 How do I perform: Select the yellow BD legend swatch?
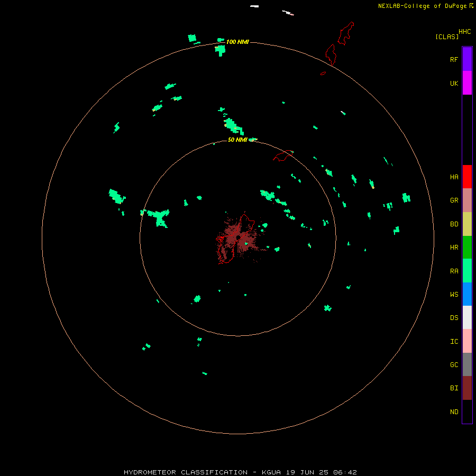(x=467, y=224)
